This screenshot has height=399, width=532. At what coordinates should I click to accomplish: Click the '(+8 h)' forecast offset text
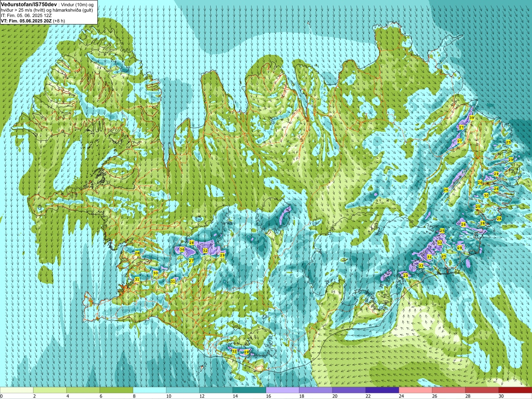(x=59, y=20)
